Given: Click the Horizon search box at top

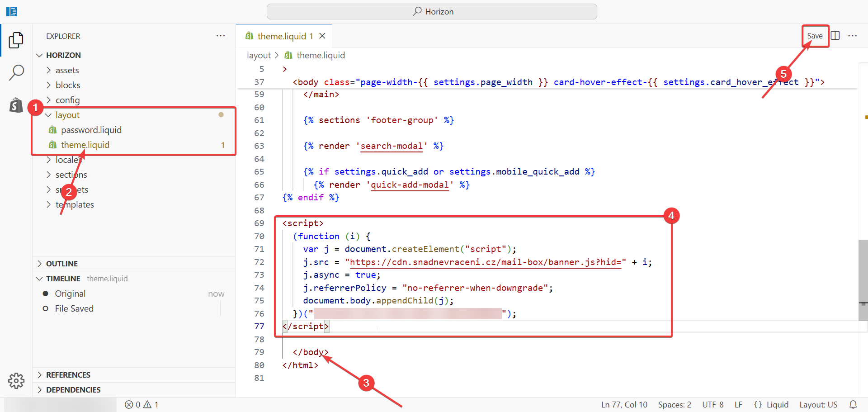Looking at the screenshot, I should click(x=432, y=12).
